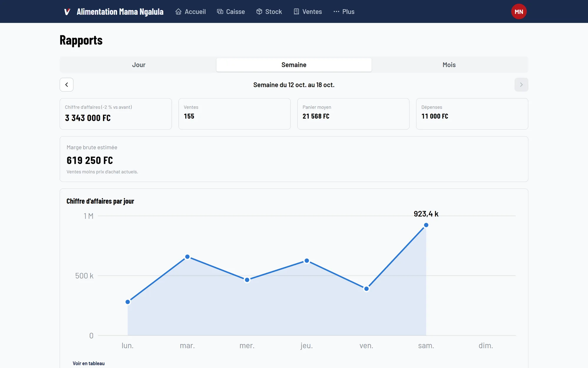Expand Voir en tableau
The image size is (588, 368).
pos(88,363)
